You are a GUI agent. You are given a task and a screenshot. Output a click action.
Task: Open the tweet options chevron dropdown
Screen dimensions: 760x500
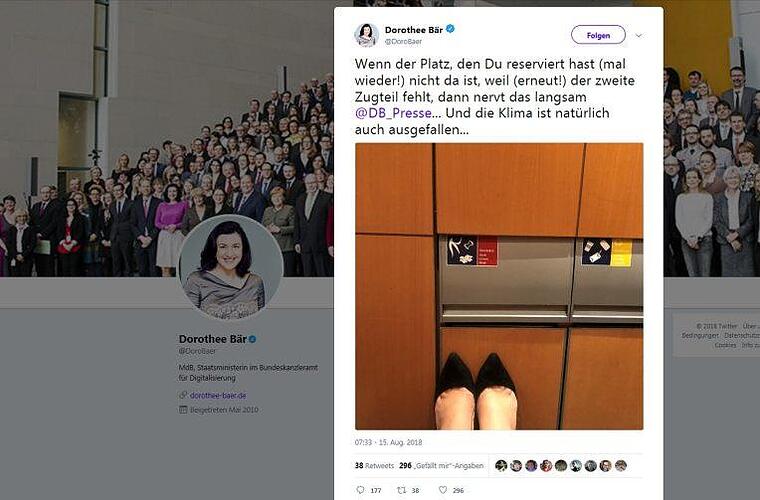[639, 35]
